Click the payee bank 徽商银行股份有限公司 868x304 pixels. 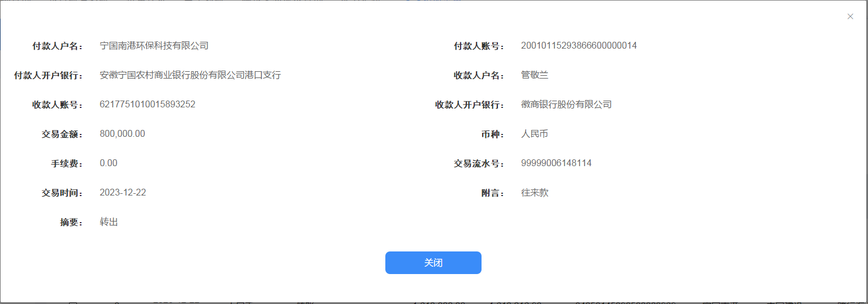point(566,105)
